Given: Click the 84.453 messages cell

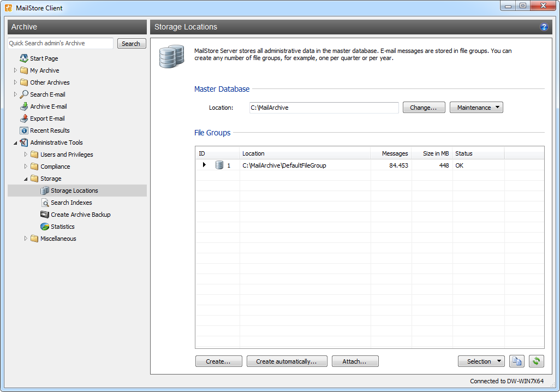Looking at the screenshot, I should 391,165.
